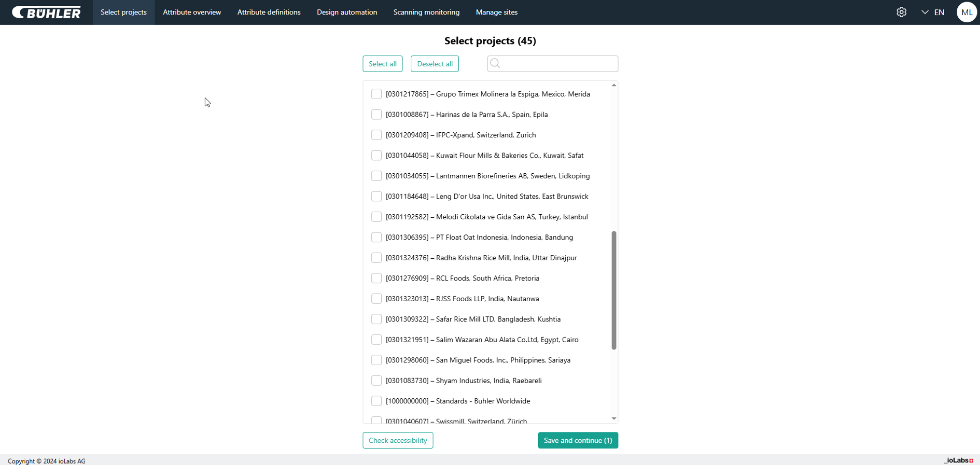Check Harinas de la Parra S.A. project
This screenshot has width=980, height=465.
coord(376,115)
